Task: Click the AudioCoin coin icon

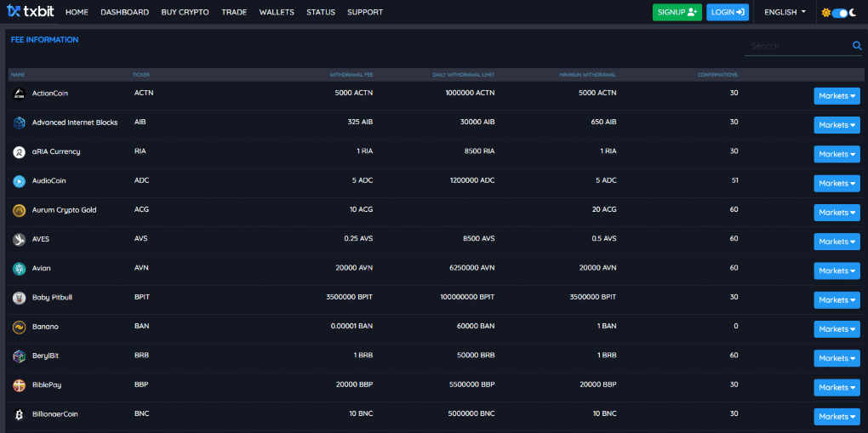Action: point(19,181)
